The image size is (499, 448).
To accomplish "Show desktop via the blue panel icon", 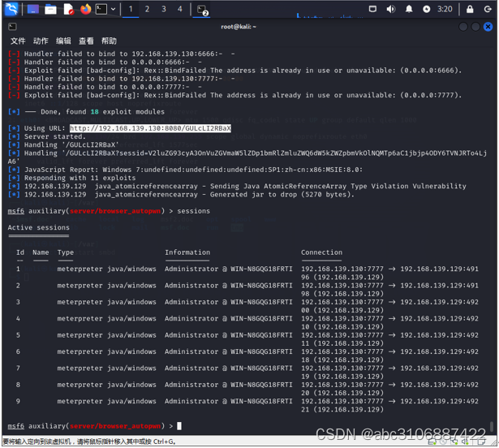I will 33,9.
